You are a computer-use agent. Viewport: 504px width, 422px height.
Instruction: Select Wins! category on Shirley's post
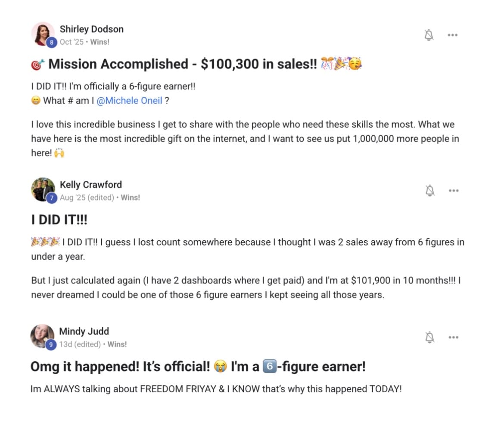100,42
